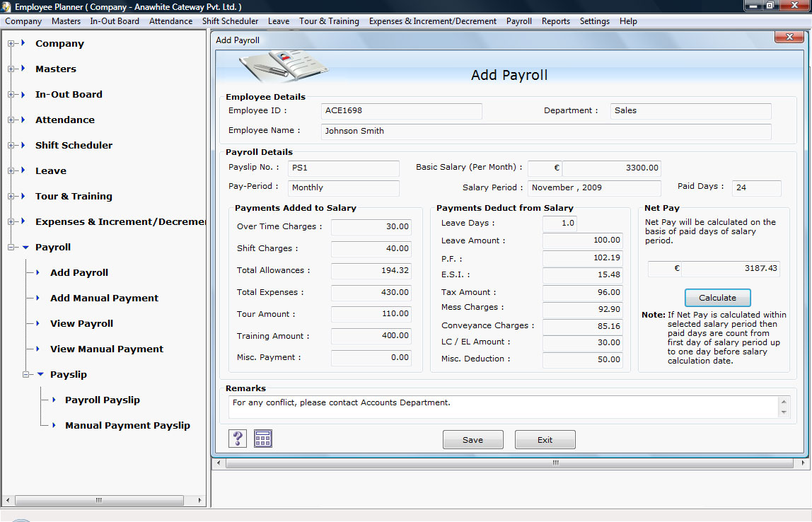Click the Save button
The image size is (812, 522).
coord(472,440)
